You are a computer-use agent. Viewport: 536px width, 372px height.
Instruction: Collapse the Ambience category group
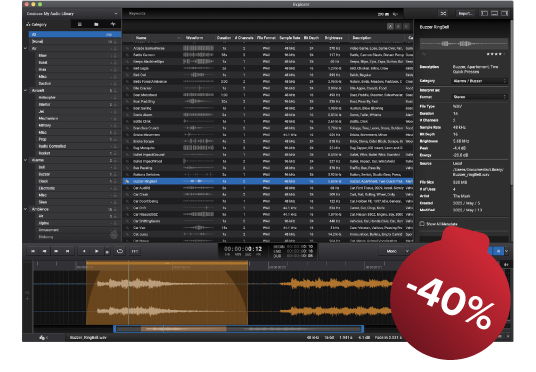coord(25,209)
